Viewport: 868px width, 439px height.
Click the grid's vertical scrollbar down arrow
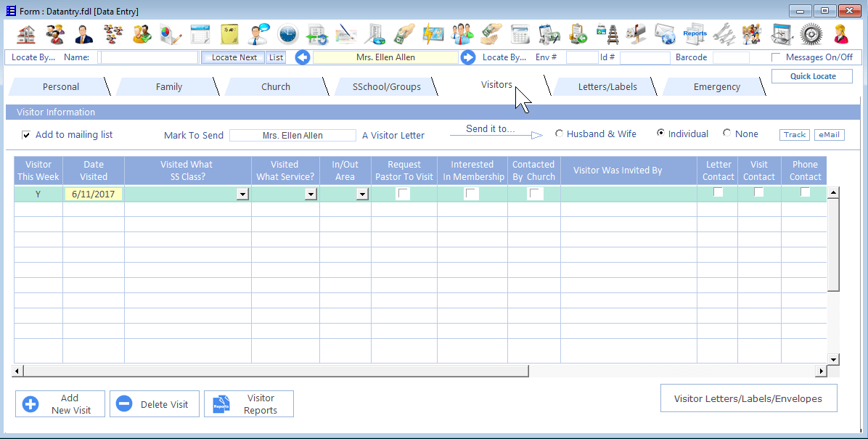tap(833, 358)
